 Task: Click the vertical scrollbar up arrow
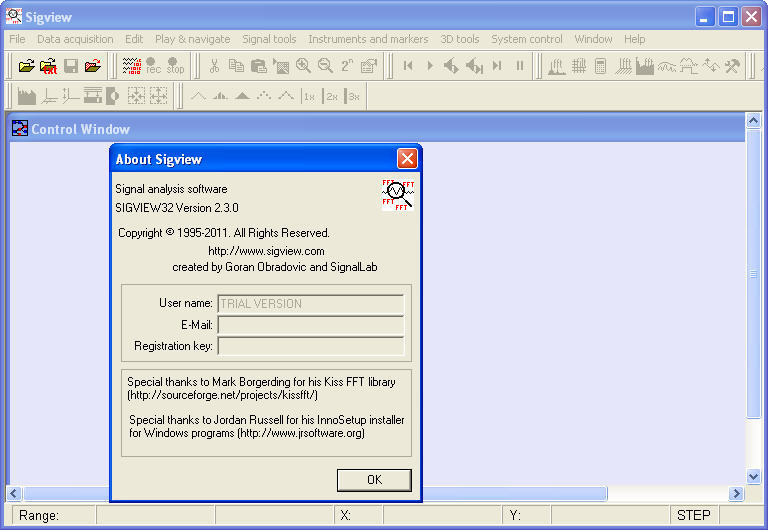click(x=753, y=120)
